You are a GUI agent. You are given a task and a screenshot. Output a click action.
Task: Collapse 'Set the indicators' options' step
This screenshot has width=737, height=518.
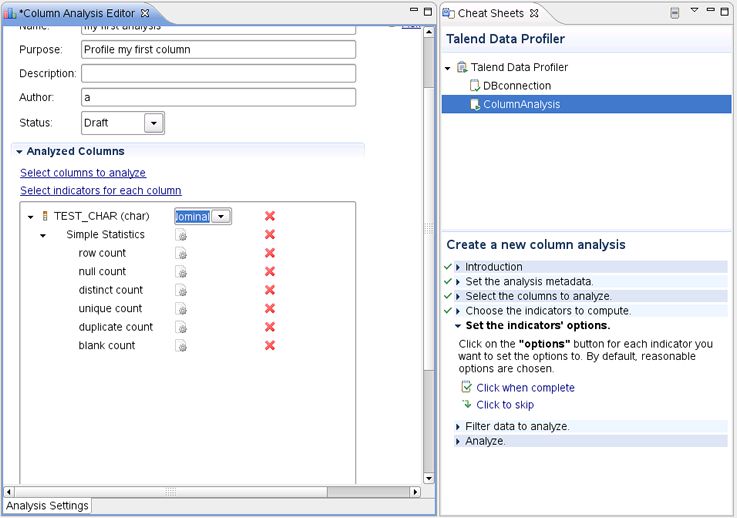point(458,326)
